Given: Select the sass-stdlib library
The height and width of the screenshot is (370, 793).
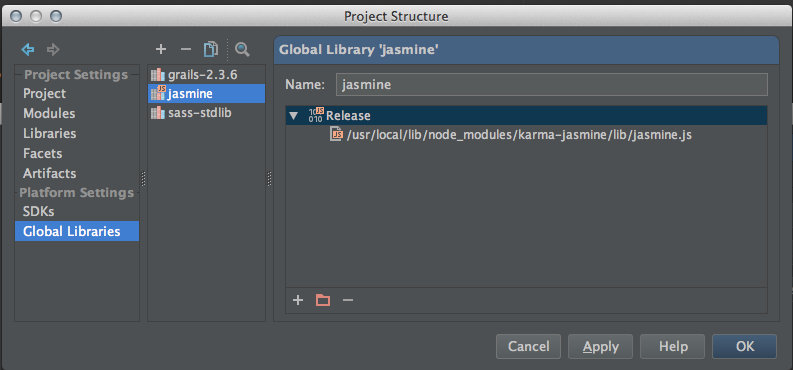Looking at the screenshot, I should tap(206, 113).
